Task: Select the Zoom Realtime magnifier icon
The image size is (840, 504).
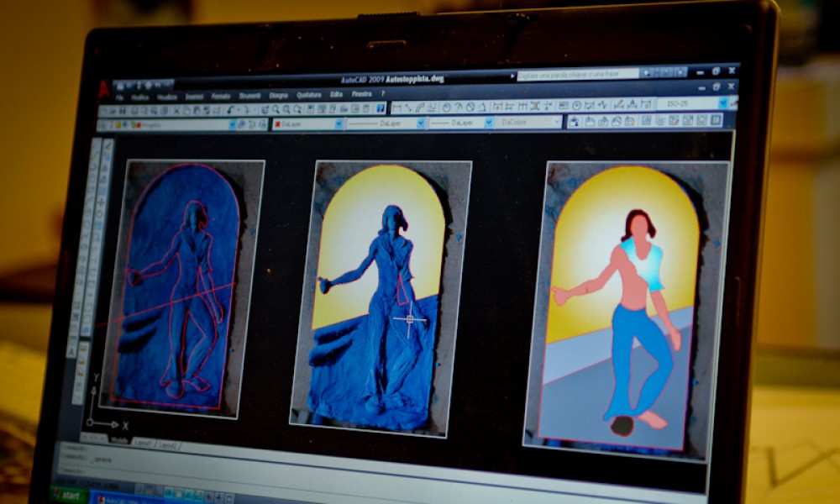Action: tap(276, 110)
